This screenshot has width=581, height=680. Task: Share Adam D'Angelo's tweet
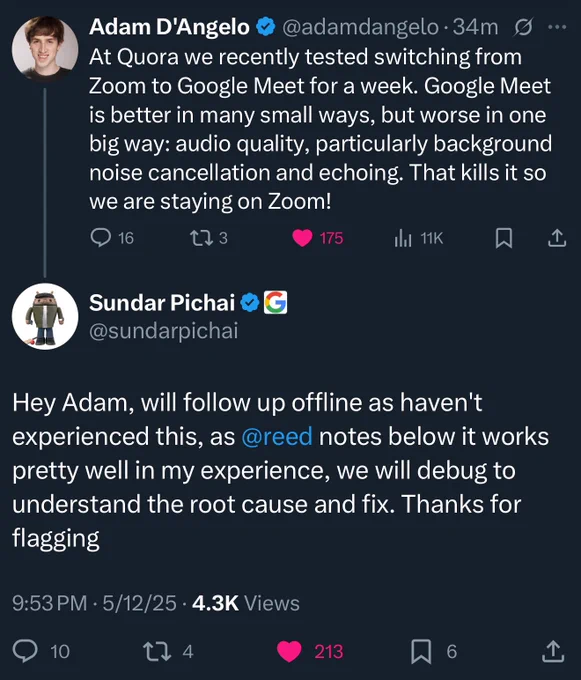click(557, 238)
